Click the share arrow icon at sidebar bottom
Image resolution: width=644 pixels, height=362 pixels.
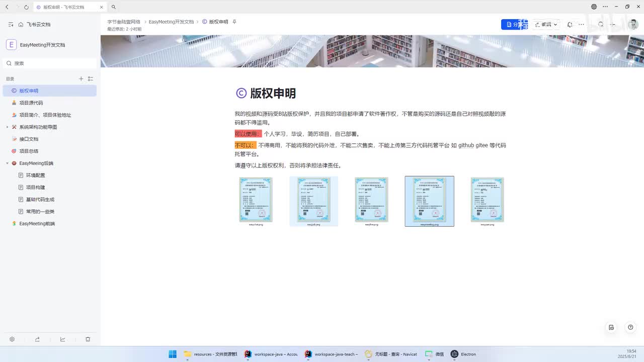[x=37, y=339]
